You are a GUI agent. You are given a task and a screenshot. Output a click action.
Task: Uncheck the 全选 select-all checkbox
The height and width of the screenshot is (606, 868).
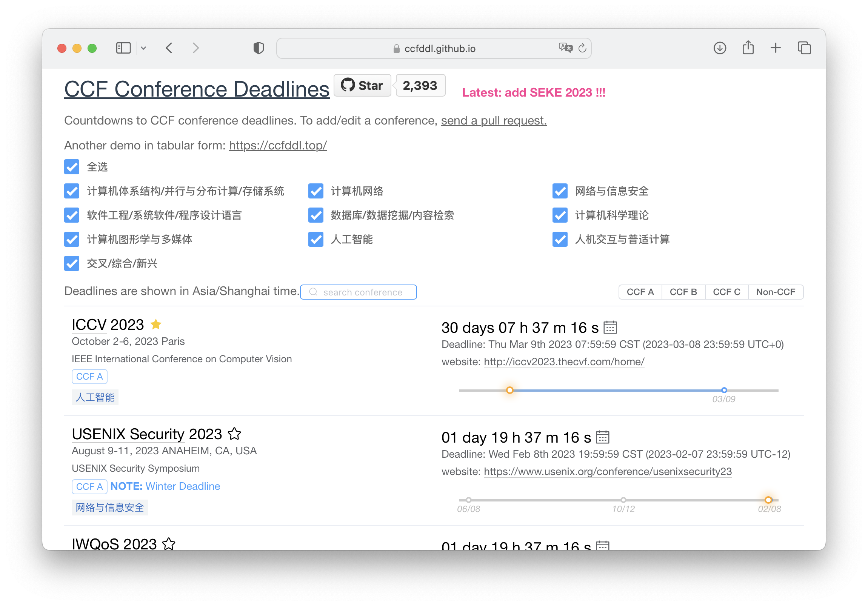72,167
